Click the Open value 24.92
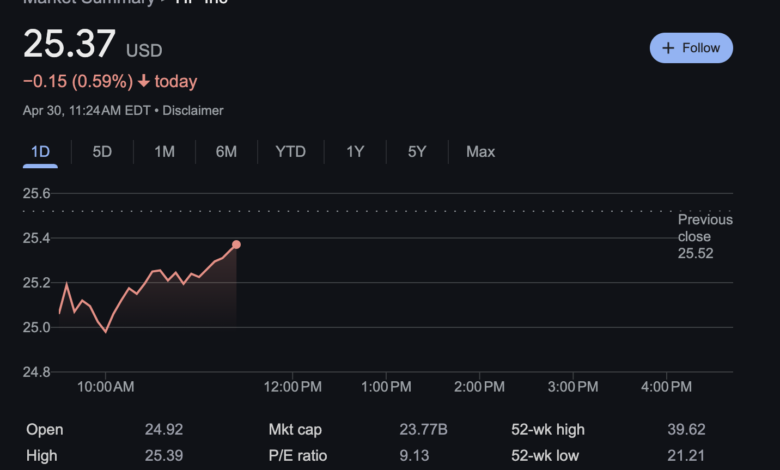 (x=164, y=429)
